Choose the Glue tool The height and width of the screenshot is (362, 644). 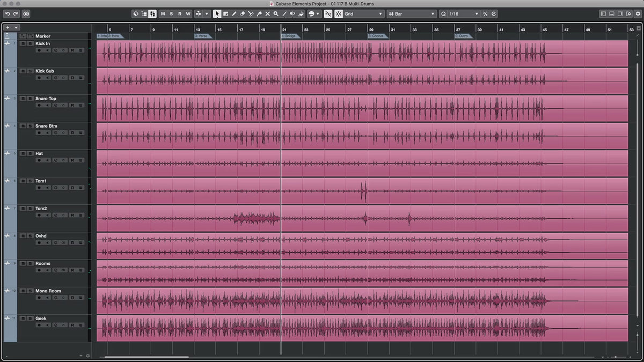259,14
